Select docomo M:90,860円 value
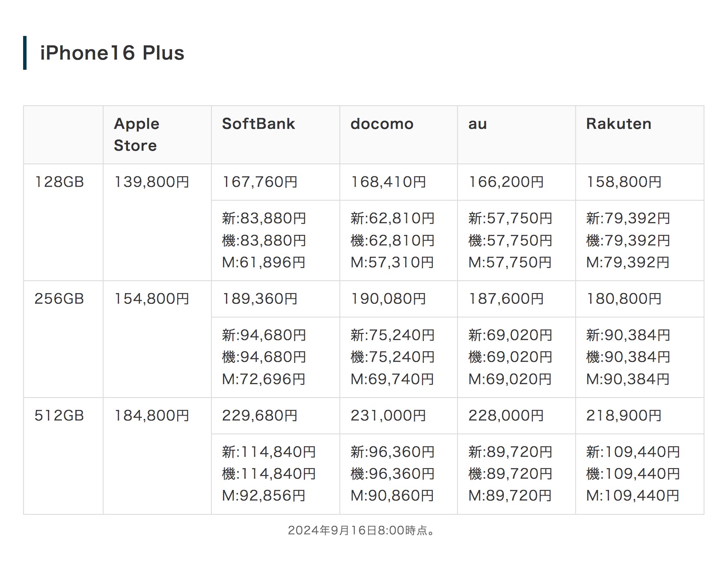Viewport: 728px width, 561px height. coord(392,496)
